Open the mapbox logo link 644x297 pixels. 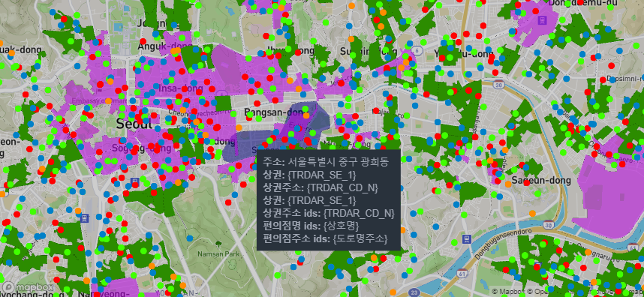28,287
